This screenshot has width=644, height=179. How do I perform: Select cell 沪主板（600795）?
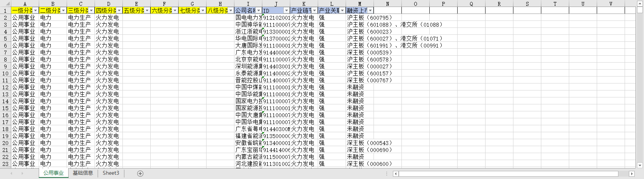pos(360,17)
